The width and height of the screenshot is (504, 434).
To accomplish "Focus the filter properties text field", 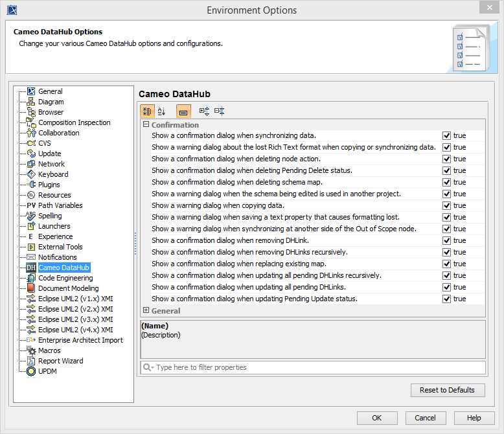I will click(317, 367).
